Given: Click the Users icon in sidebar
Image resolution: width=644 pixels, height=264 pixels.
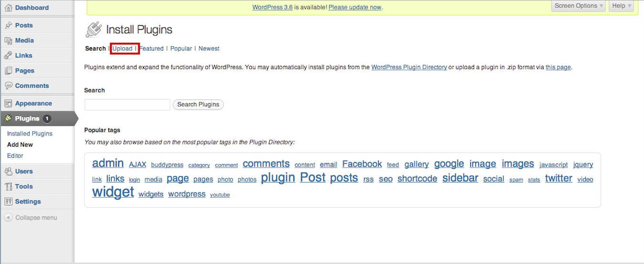Looking at the screenshot, I should (x=8, y=172).
